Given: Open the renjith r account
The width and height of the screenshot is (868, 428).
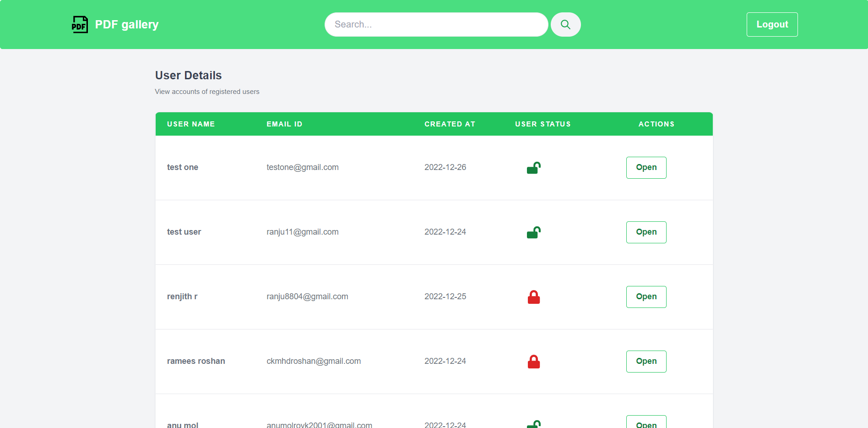Looking at the screenshot, I should [646, 297].
